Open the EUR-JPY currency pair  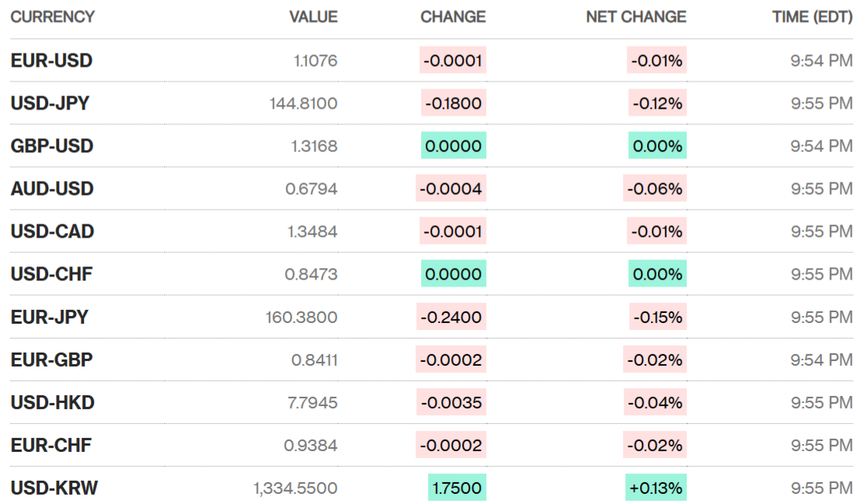50,317
